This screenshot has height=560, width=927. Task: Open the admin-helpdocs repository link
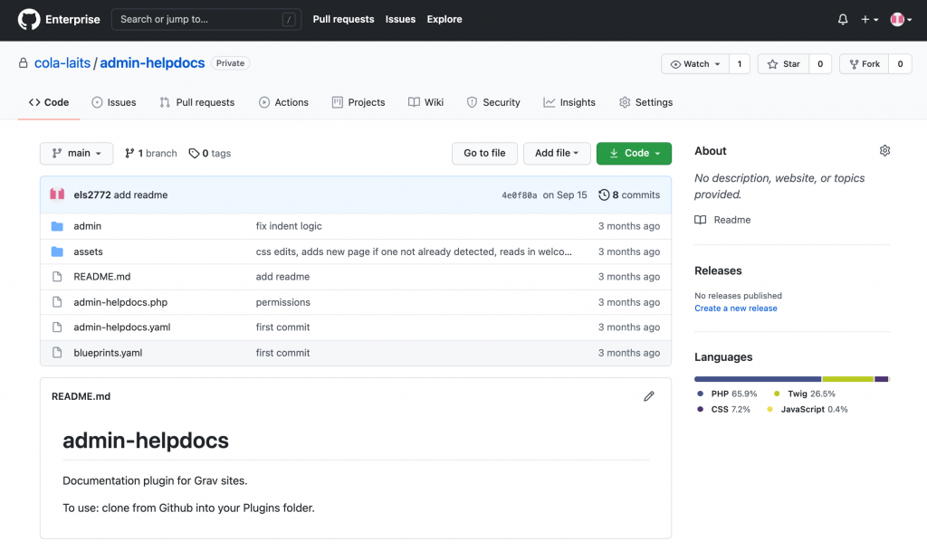tap(152, 63)
